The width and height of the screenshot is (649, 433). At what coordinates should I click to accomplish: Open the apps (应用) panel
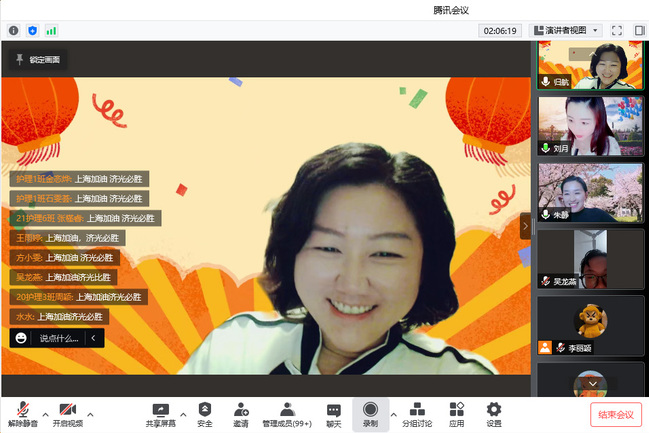(456, 414)
